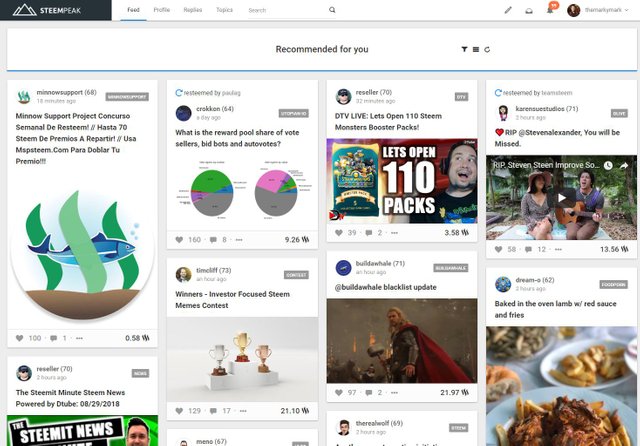This screenshot has width=640, height=446.
Task: Open the pie charts post image
Action: tap(242, 190)
